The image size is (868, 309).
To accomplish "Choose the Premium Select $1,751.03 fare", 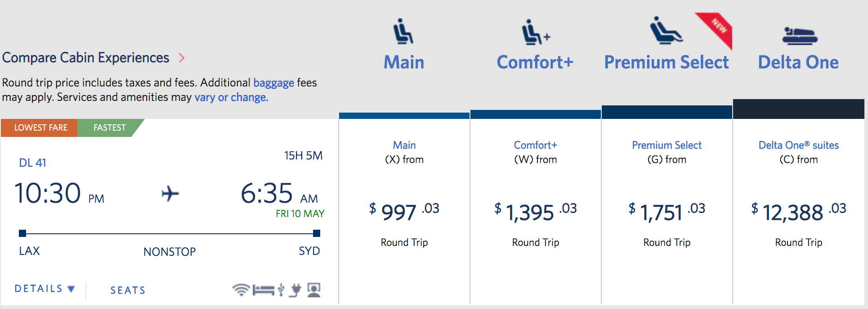I will pos(667,212).
